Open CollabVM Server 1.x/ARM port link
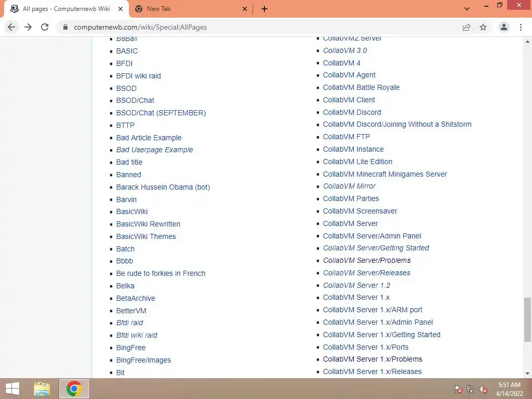 pos(373,310)
